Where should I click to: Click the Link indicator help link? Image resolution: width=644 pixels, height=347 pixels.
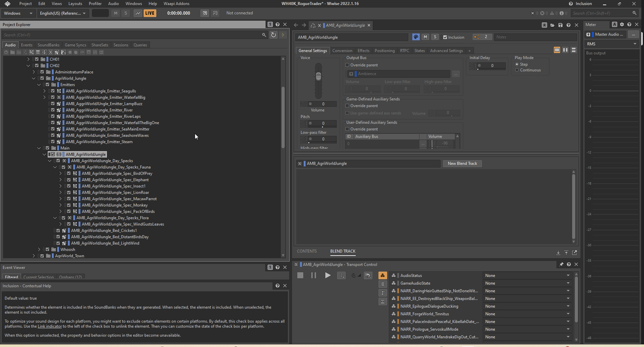point(49,326)
